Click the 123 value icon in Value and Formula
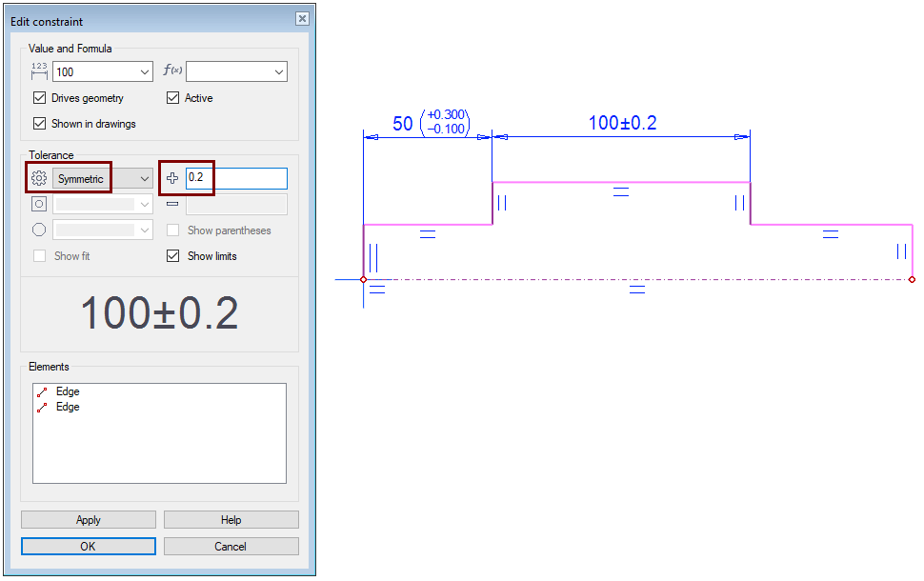Image resolution: width=924 pixels, height=581 pixels. [x=39, y=71]
